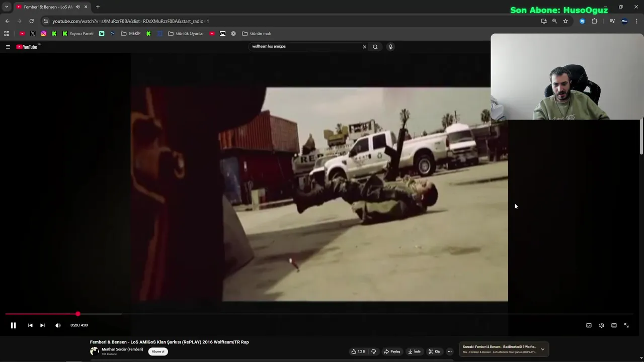Open the channel avatar image

click(94, 351)
